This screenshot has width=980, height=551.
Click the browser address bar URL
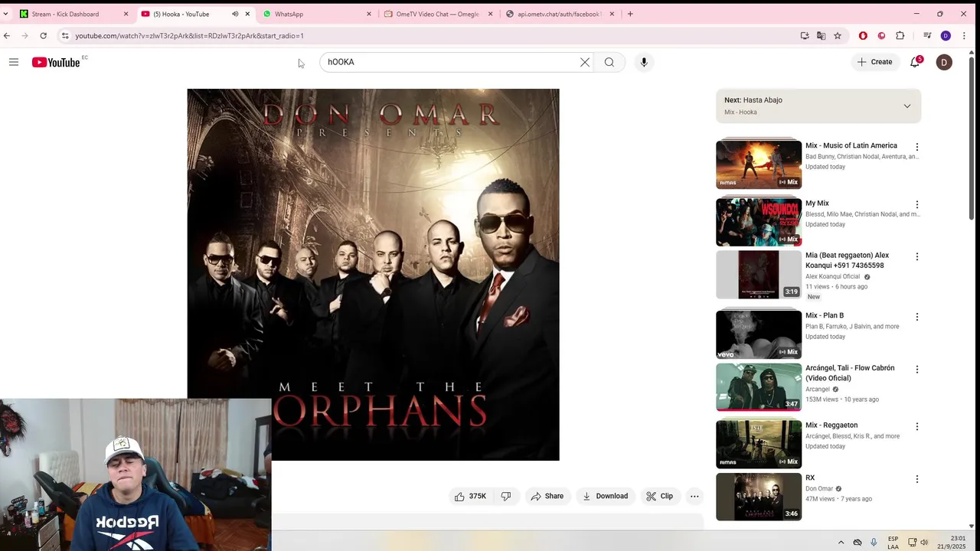click(x=189, y=35)
